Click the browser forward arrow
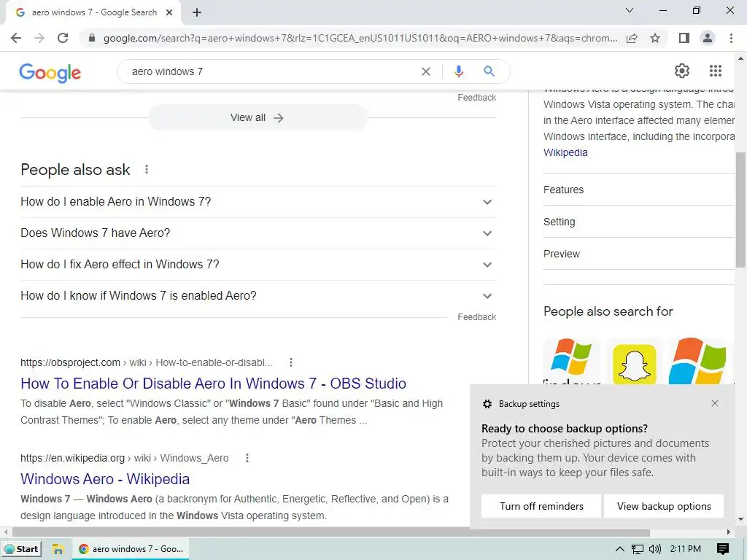 [x=39, y=38]
